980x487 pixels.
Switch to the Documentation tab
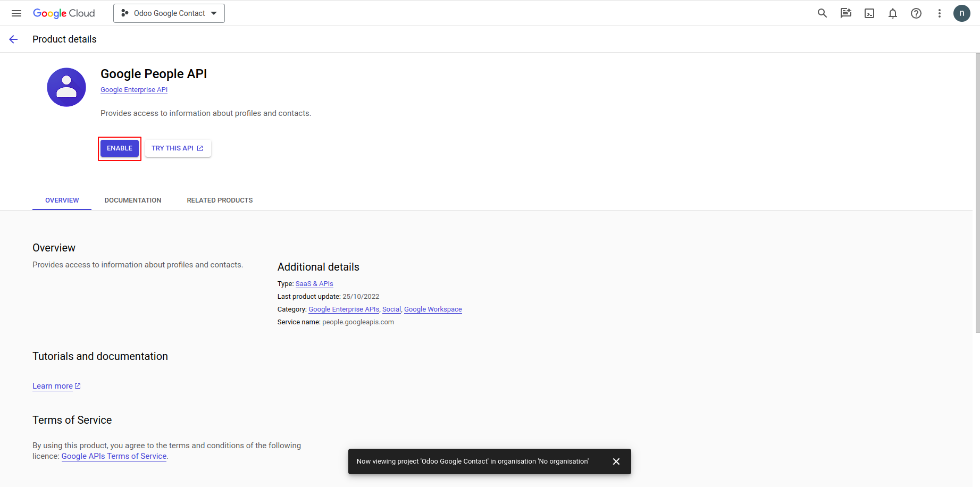pos(133,200)
